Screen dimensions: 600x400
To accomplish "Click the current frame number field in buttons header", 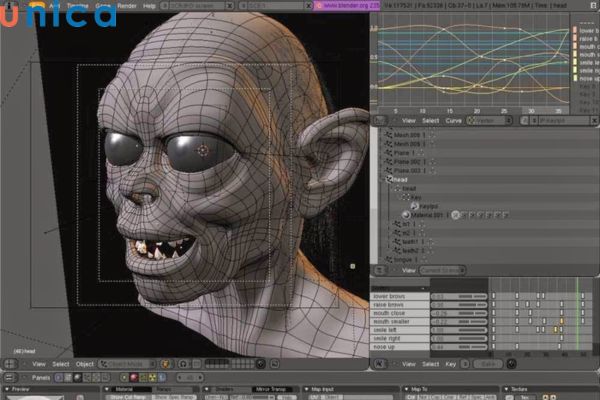I will tap(189, 378).
